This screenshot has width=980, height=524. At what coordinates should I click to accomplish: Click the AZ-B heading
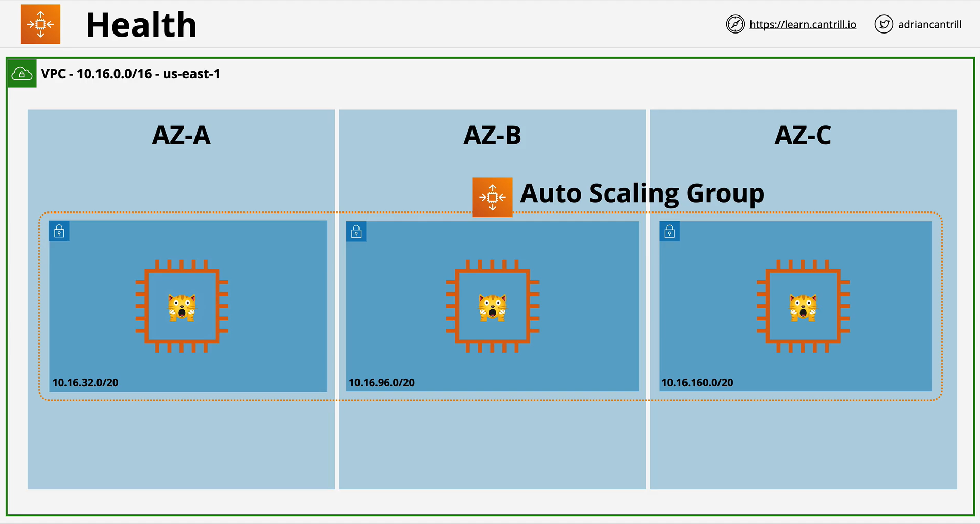click(x=493, y=136)
